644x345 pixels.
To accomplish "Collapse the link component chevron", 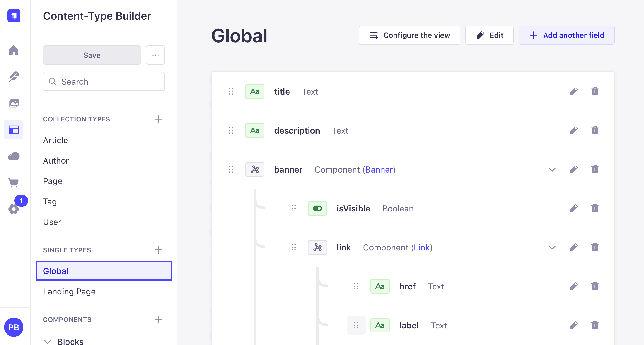I will tap(552, 248).
